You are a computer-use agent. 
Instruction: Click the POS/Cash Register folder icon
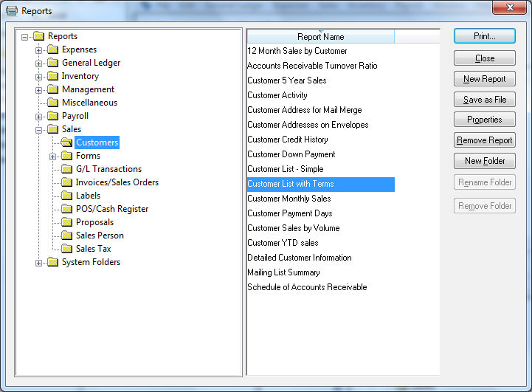pos(66,209)
